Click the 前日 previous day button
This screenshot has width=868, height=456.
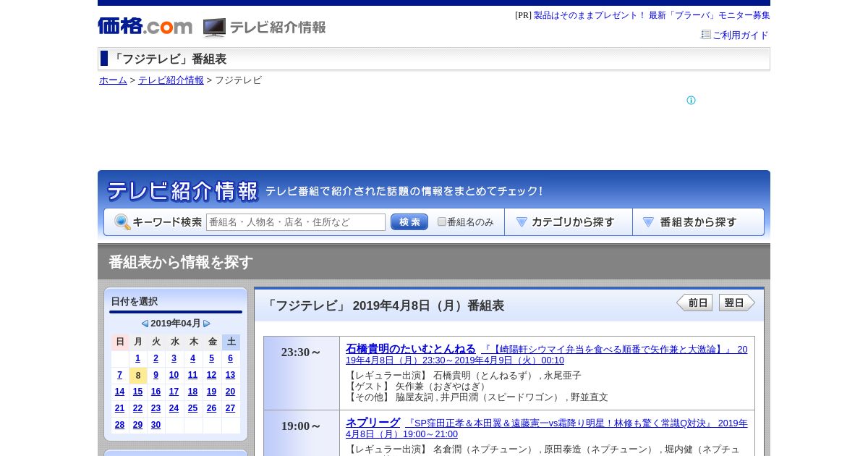[694, 303]
